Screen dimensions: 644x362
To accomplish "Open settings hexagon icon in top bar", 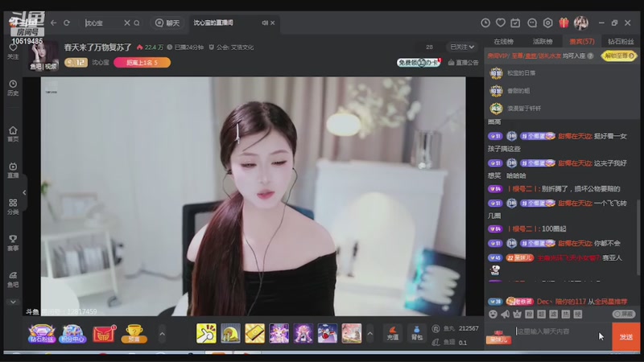I will (548, 23).
